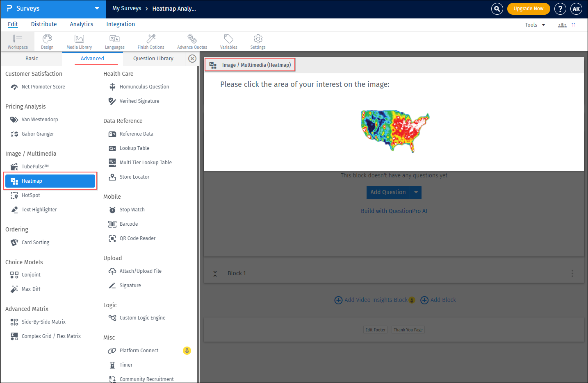Add a Side-By-Side Matrix question
This screenshot has width=588, height=383.
pos(38,322)
